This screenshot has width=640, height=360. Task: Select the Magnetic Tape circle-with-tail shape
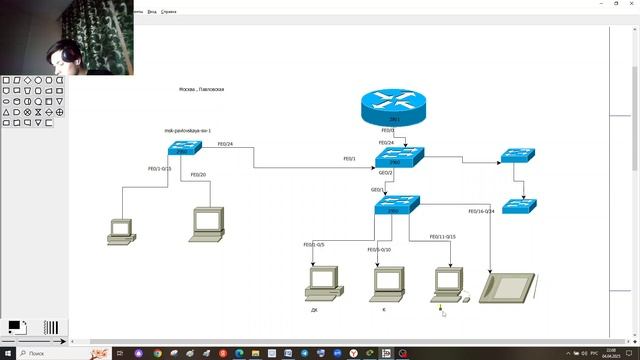pyautogui.click(x=38, y=101)
